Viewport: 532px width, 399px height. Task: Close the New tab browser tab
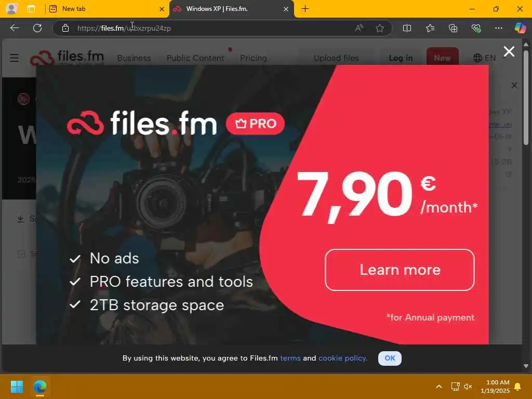(x=162, y=9)
